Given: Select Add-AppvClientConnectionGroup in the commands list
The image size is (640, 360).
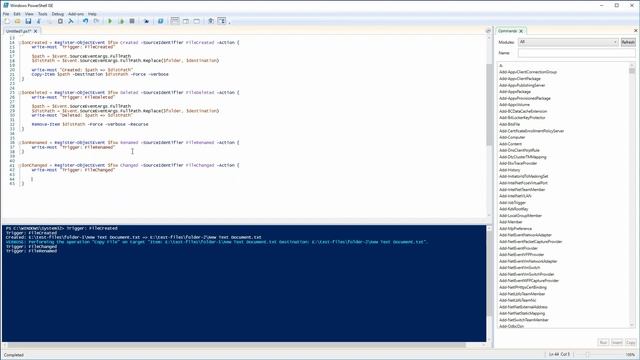Looking at the screenshot, I should click(528, 72).
